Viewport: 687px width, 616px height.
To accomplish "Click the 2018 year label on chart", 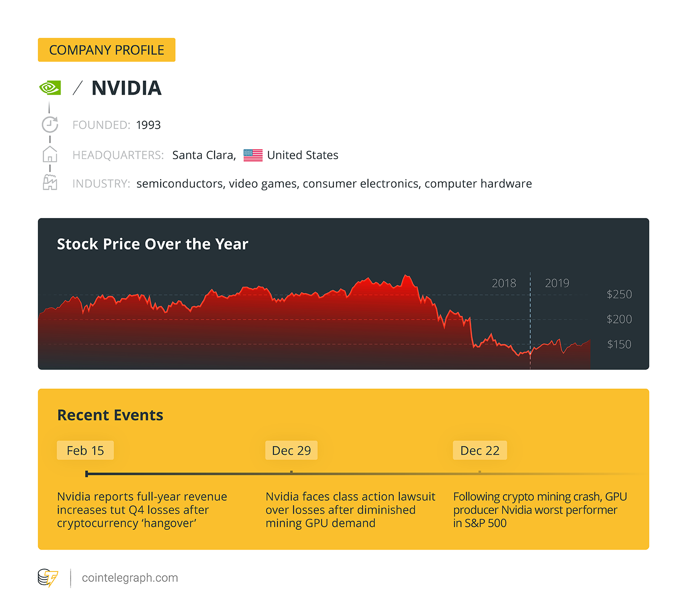I will point(504,283).
